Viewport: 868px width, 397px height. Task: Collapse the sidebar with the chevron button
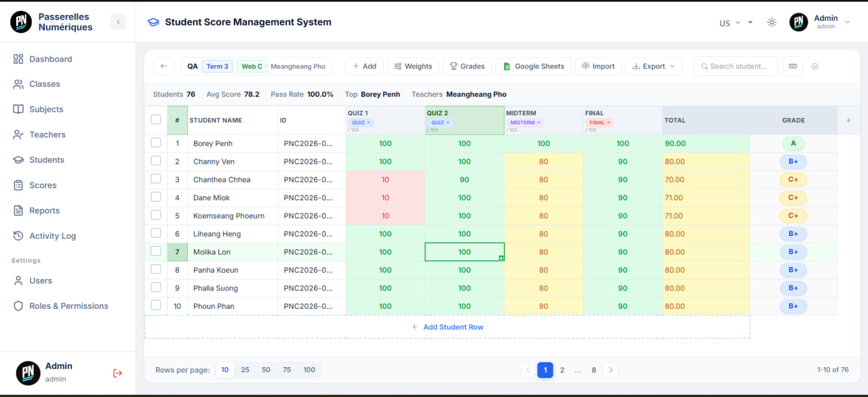(x=119, y=22)
